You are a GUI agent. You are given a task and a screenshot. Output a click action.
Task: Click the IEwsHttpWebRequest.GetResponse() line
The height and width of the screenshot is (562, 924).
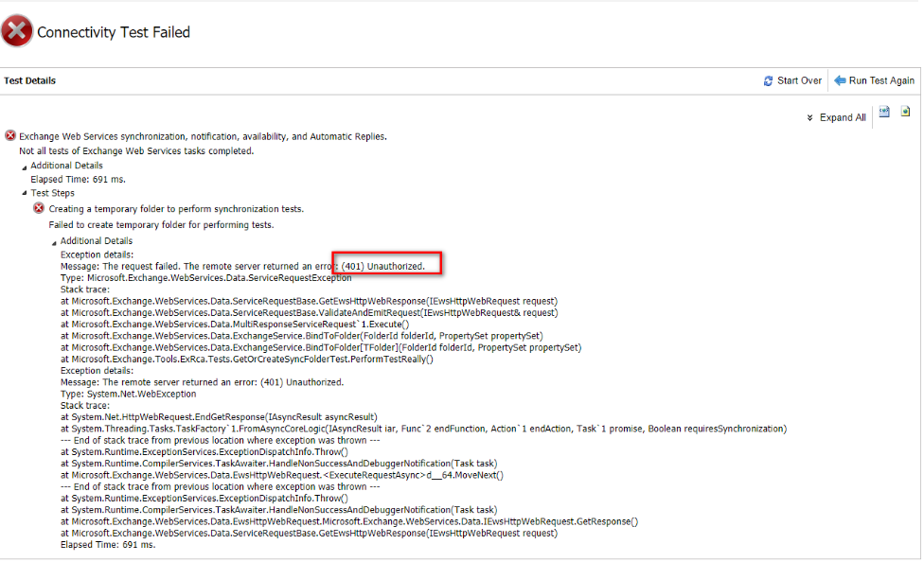[x=348, y=522]
